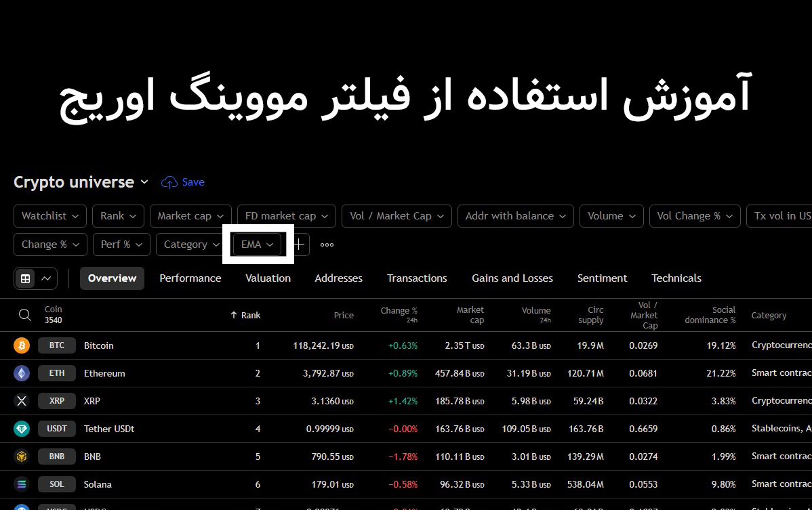Open the EMA filter dropdown
The image size is (812, 510).
258,244
